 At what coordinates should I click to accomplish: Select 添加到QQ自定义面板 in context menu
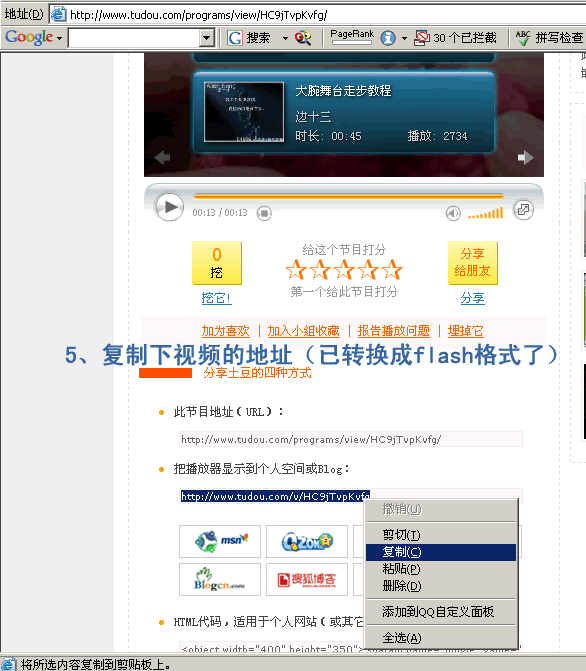pyautogui.click(x=441, y=612)
